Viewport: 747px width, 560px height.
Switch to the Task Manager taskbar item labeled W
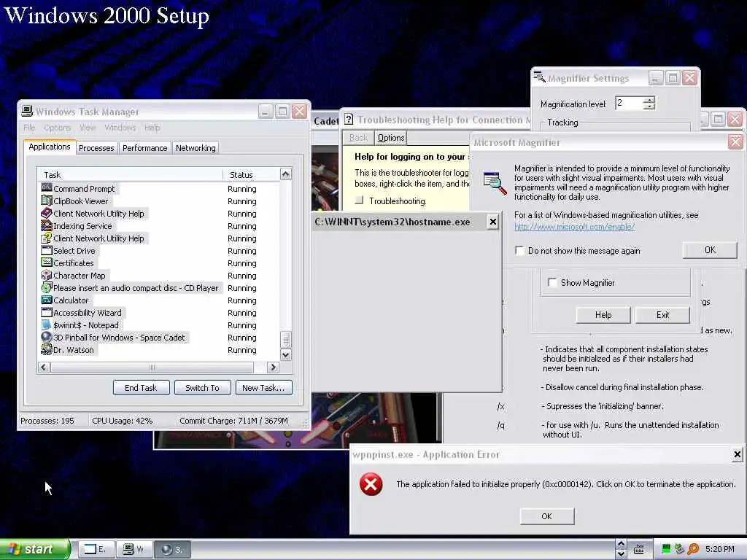[133, 549]
